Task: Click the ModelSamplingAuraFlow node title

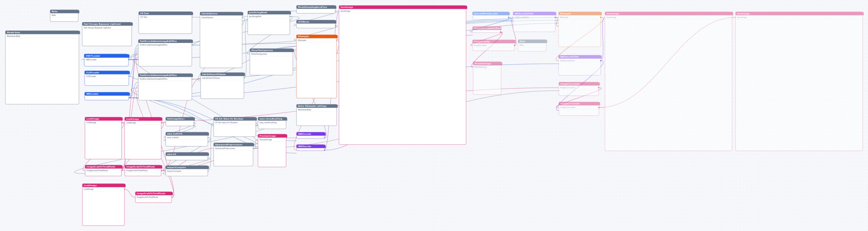Action: pyautogui.click(x=316, y=7)
